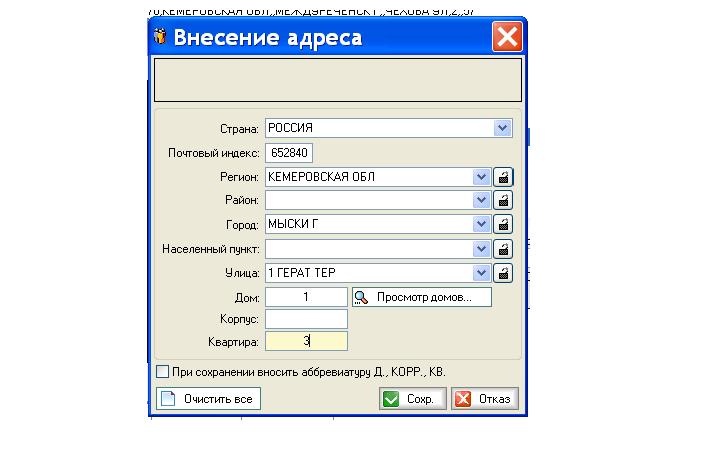Viewport: 720px width, 450px height.
Task: Click the app icon in the title bar
Action: click(x=160, y=38)
